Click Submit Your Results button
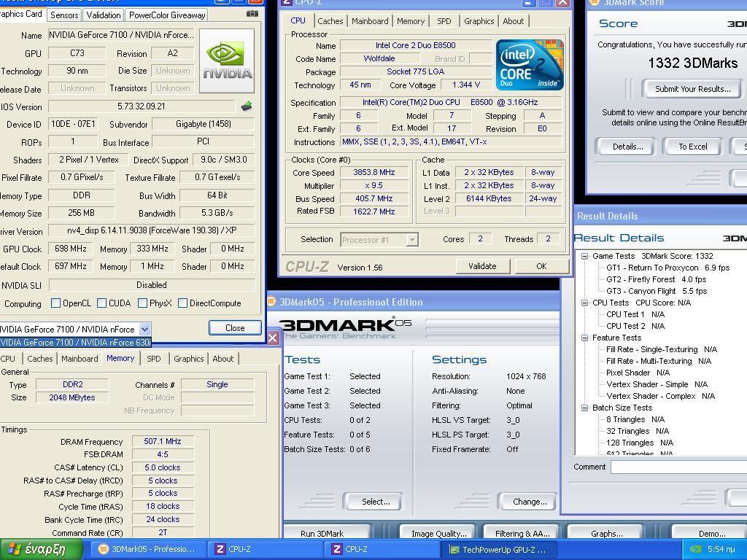Viewport: 747px width, 560px height. (692, 88)
